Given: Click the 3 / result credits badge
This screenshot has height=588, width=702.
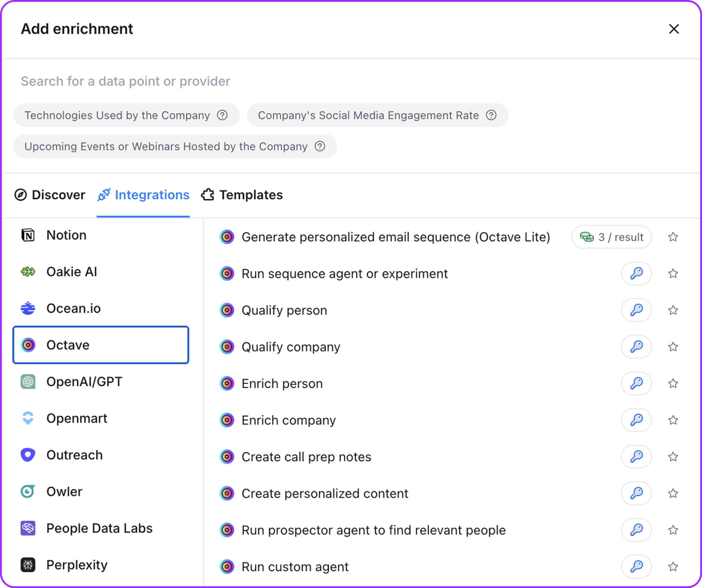Looking at the screenshot, I should (x=611, y=237).
